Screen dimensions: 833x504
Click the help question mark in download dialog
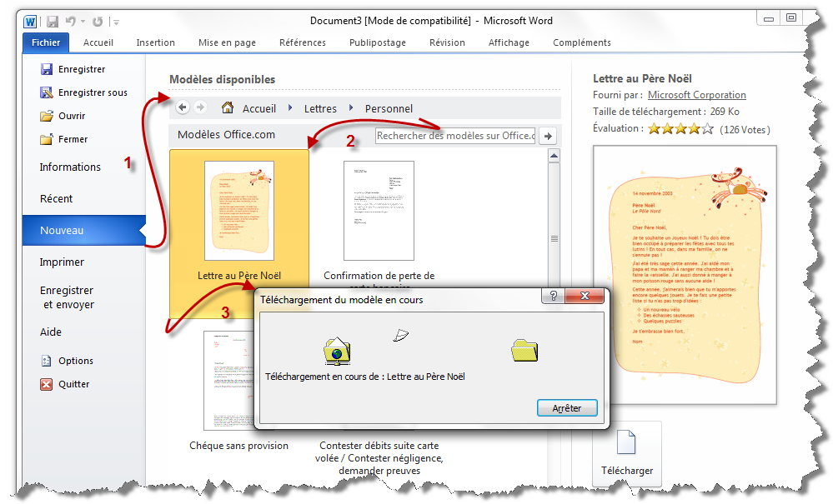tap(553, 296)
